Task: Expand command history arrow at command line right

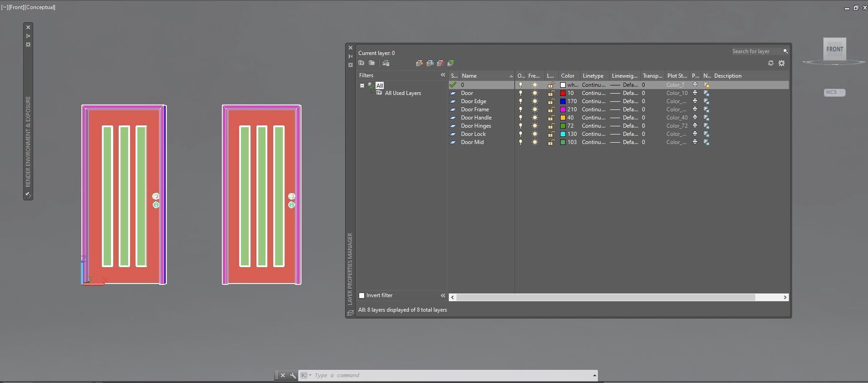Action: coord(594,375)
